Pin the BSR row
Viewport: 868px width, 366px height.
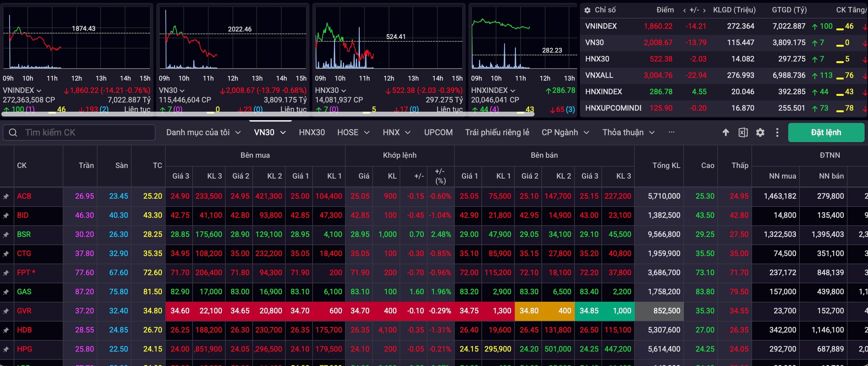tap(6, 235)
